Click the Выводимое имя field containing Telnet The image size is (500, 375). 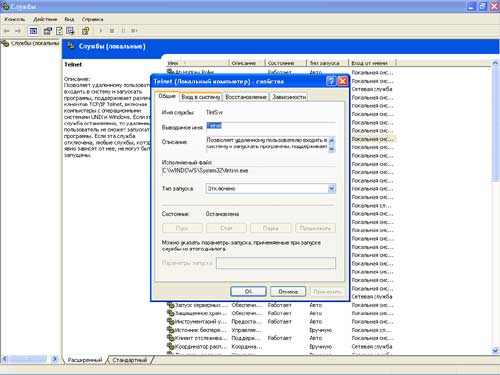(x=271, y=126)
